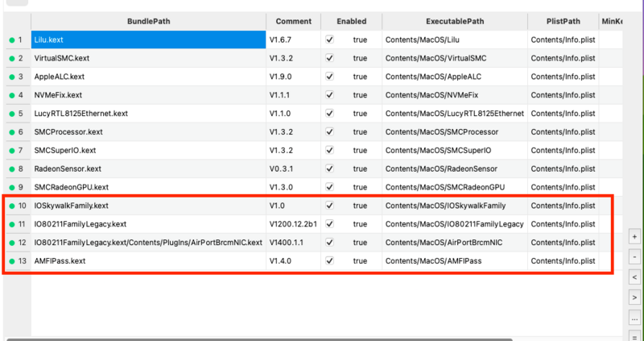Click the Comment column header
The height and width of the screenshot is (341, 644).
294,22
